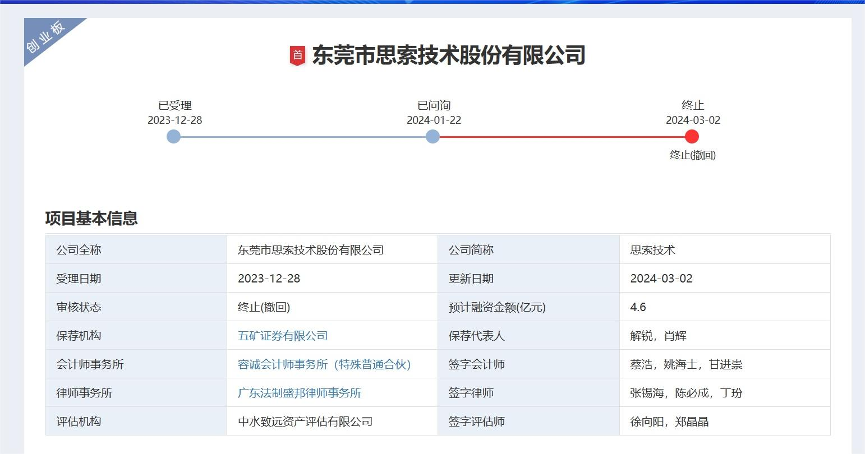Viewport: 866px width, 454px height.
Task: Select the 已受理 timeline node dot
Action: pos(173,136)
